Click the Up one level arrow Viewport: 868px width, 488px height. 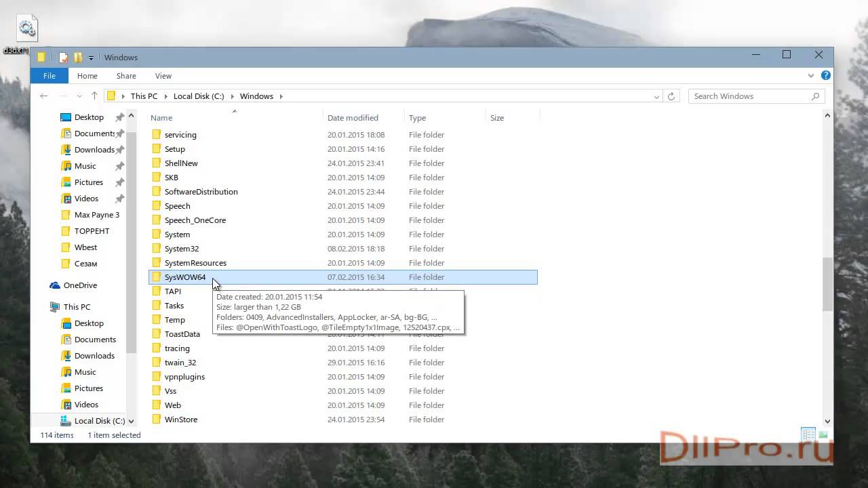click(94, 96)
